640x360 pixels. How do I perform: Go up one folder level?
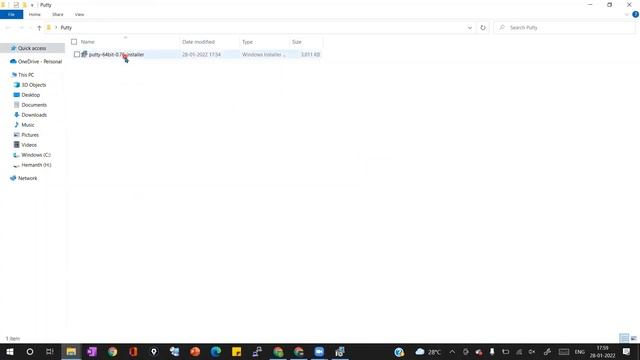coord(39,28)
